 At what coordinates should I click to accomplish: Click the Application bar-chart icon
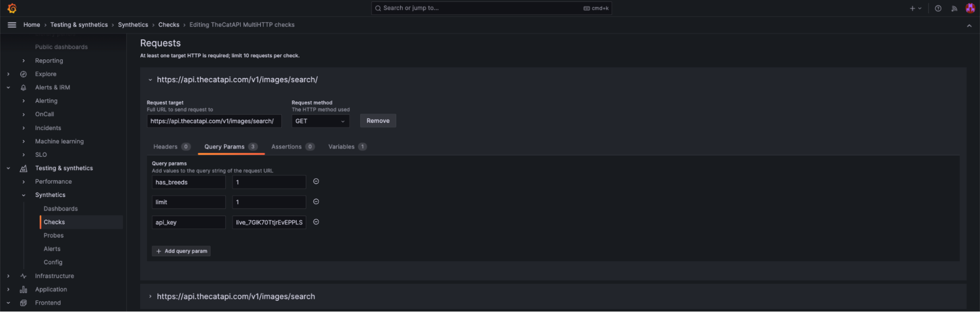(23, 290)
